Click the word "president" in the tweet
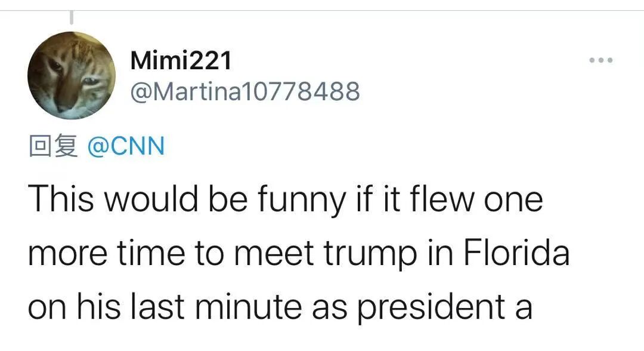The image size is (644, 351). click(431, 308)
